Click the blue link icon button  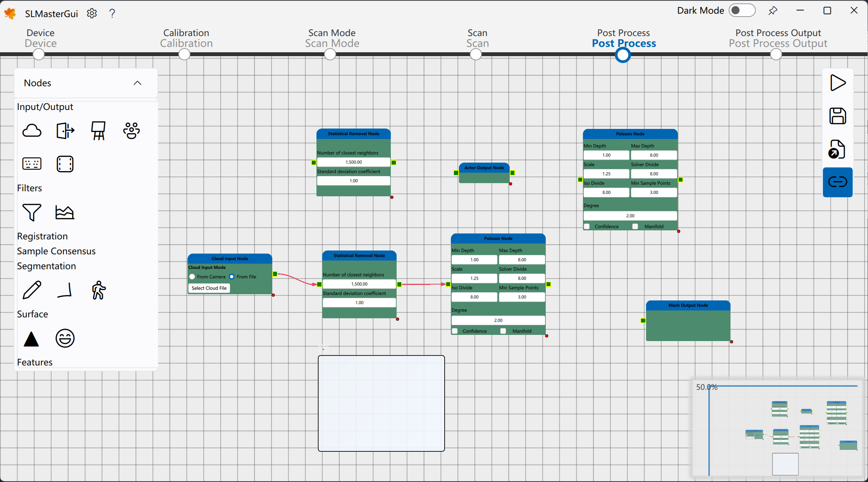837,182
